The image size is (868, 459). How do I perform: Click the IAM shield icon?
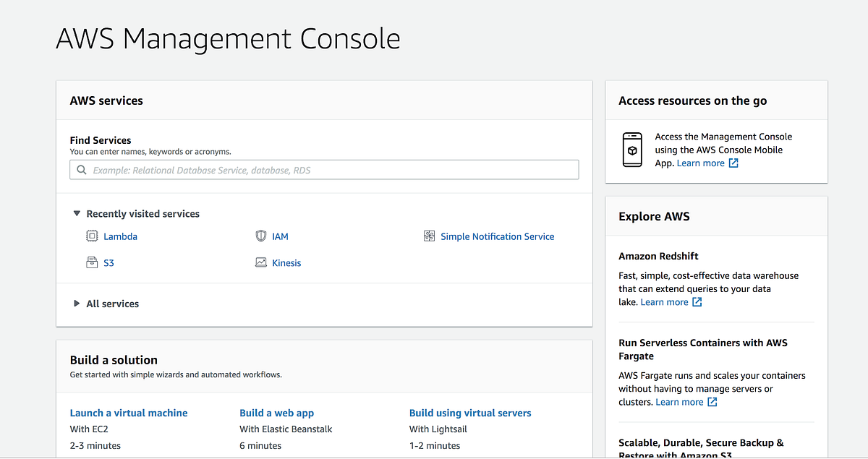coord(260,235)
